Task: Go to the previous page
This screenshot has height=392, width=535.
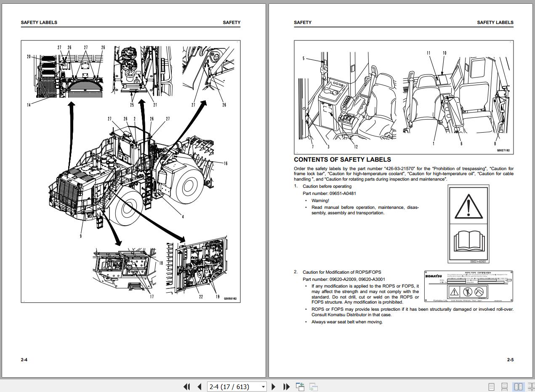Action: pyautogui.click(x=200, y=387)
